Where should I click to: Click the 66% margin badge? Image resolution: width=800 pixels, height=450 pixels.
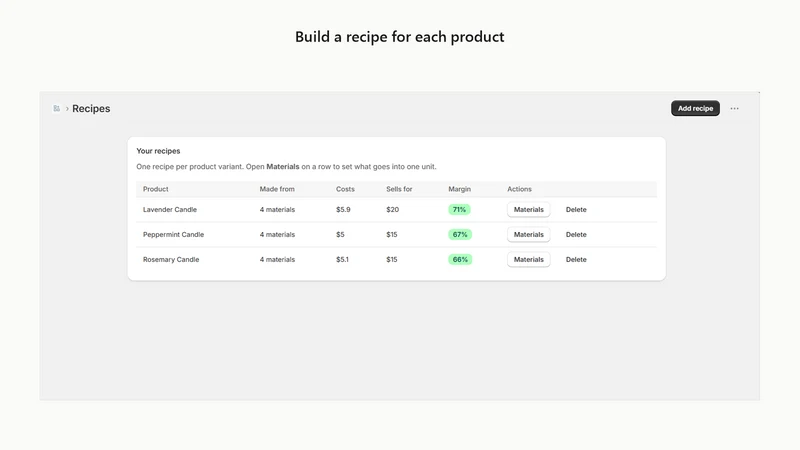[460, 260]
